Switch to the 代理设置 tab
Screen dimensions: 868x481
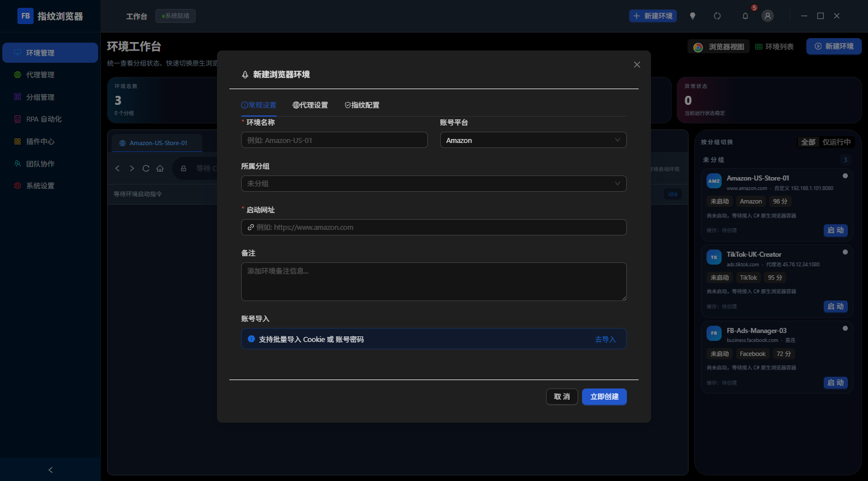[x=310, y=105]
